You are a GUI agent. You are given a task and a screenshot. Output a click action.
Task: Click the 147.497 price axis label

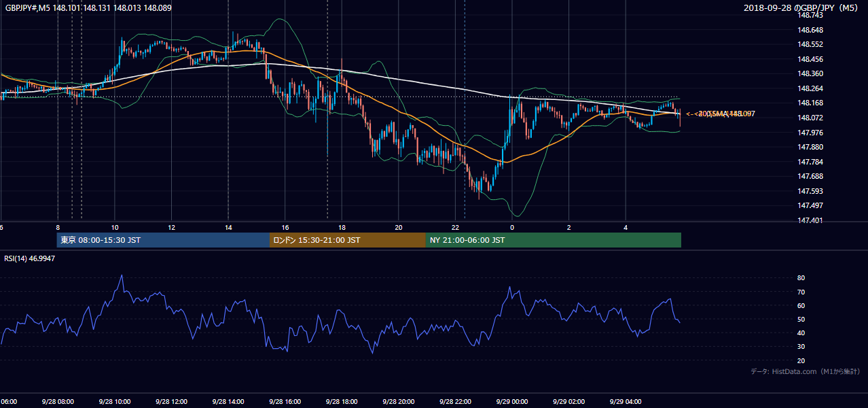tap(810, 205)
